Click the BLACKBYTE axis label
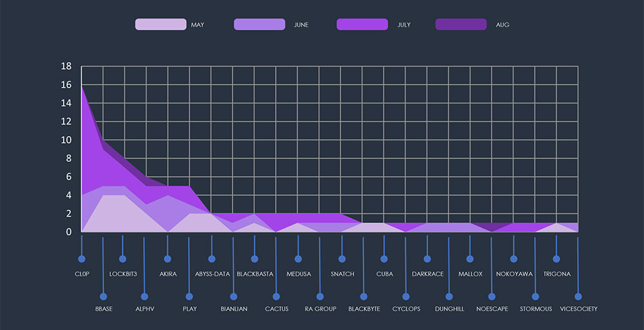 pyautogui.click(x=365, y=309)
